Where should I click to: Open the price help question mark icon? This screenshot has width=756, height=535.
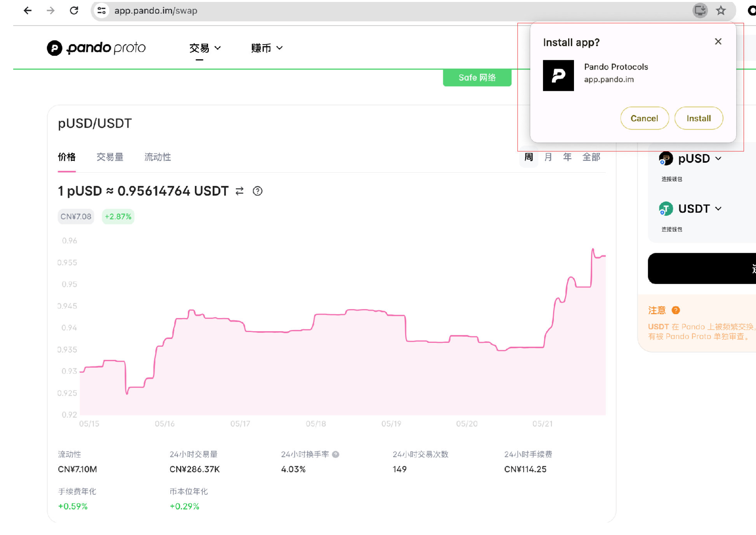click(x=257, y=191)
